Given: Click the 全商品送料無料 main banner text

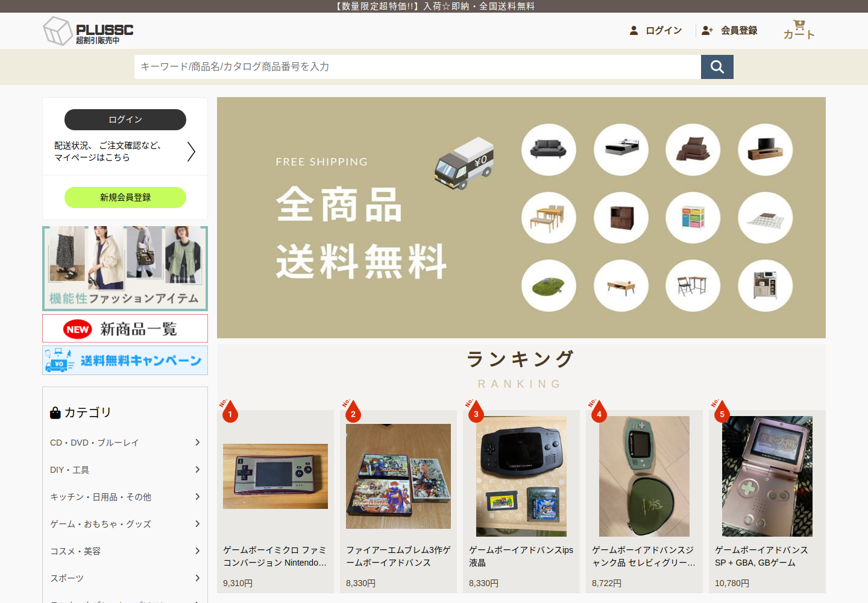Looking at the screenshot, I should tap(362, 233).
